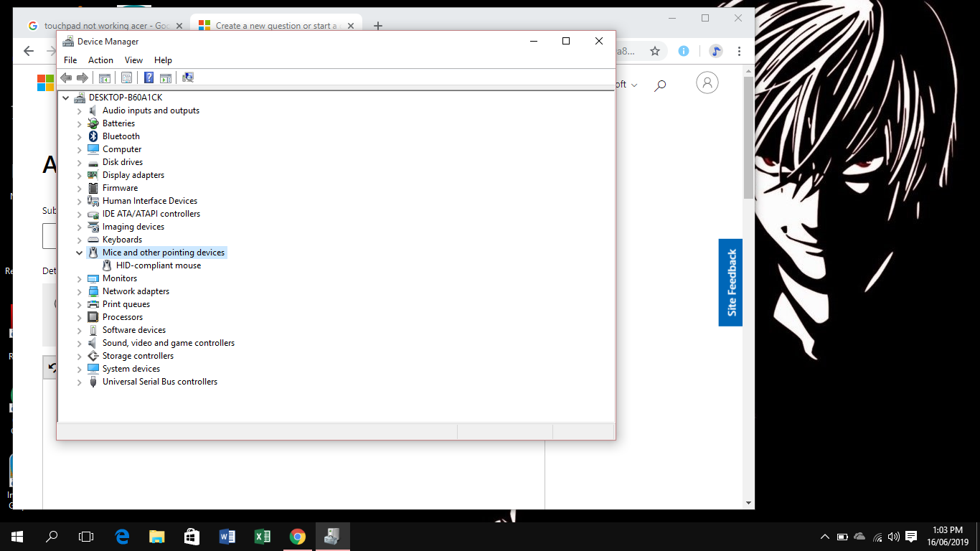Screen dimensions: 980x551
Task: Click the volume icon in the system tray
Action: coord(894,537)
